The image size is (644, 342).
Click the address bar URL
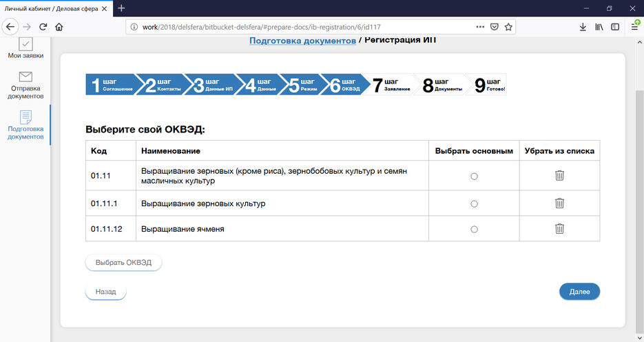pos(261,27)
